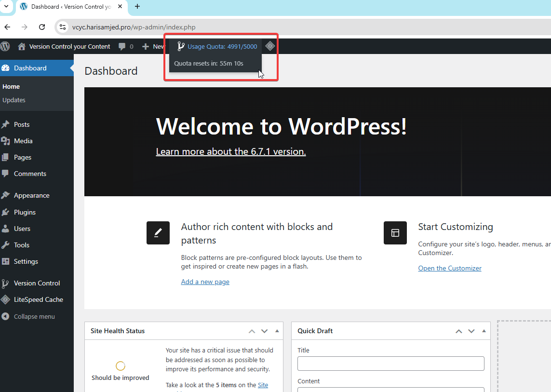The height and width of the screenshot is (392, 551).
Task: Open the Updates submenu item
Action: pos(14,100)
